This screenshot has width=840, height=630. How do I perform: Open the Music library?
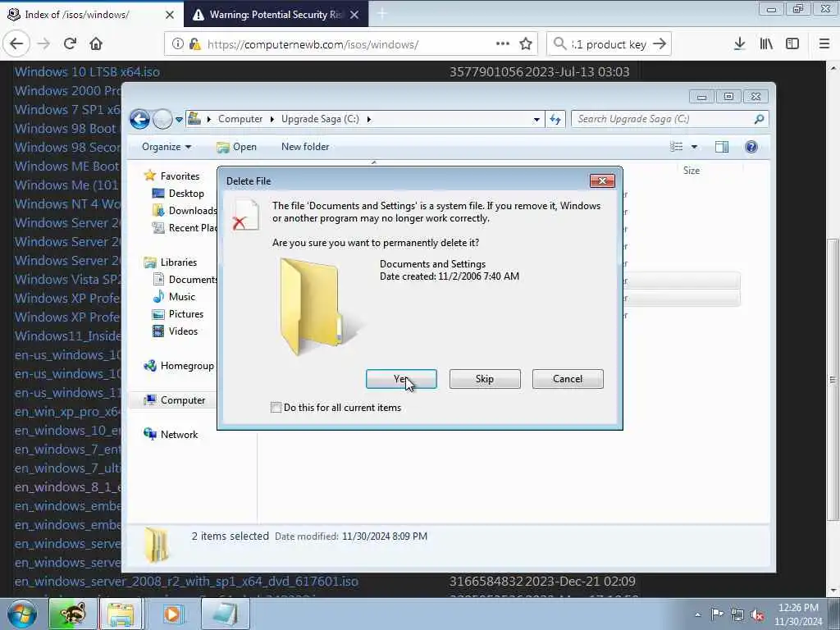coord(174,297)
